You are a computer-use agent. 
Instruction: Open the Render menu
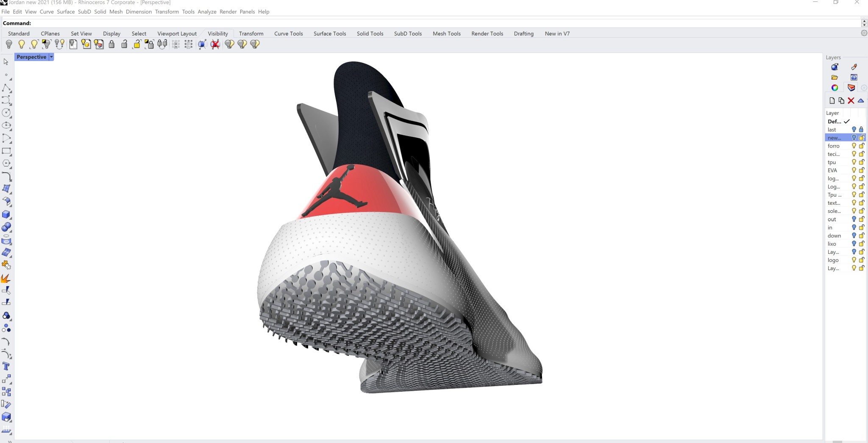pos(228,11)
